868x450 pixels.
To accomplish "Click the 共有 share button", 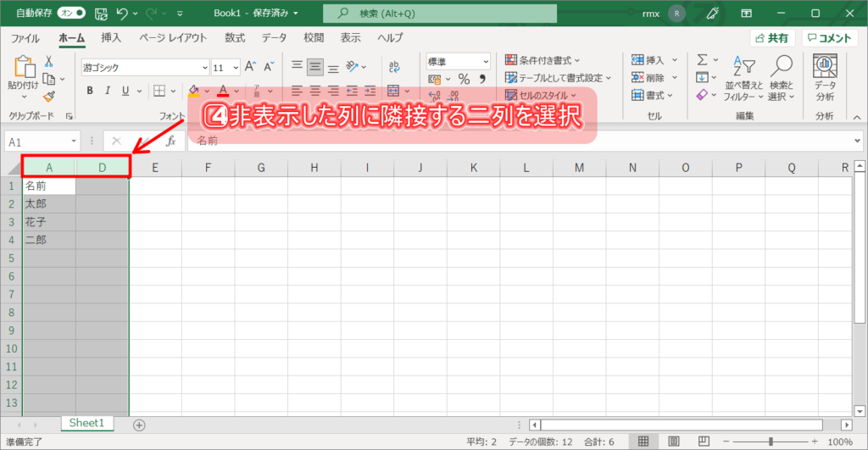I will coord(771,38).
